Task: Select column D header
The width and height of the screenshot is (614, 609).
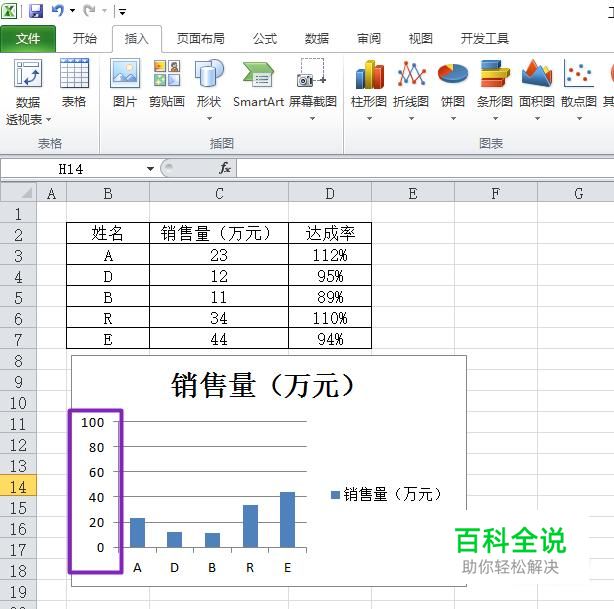Action: coord(330,193)
